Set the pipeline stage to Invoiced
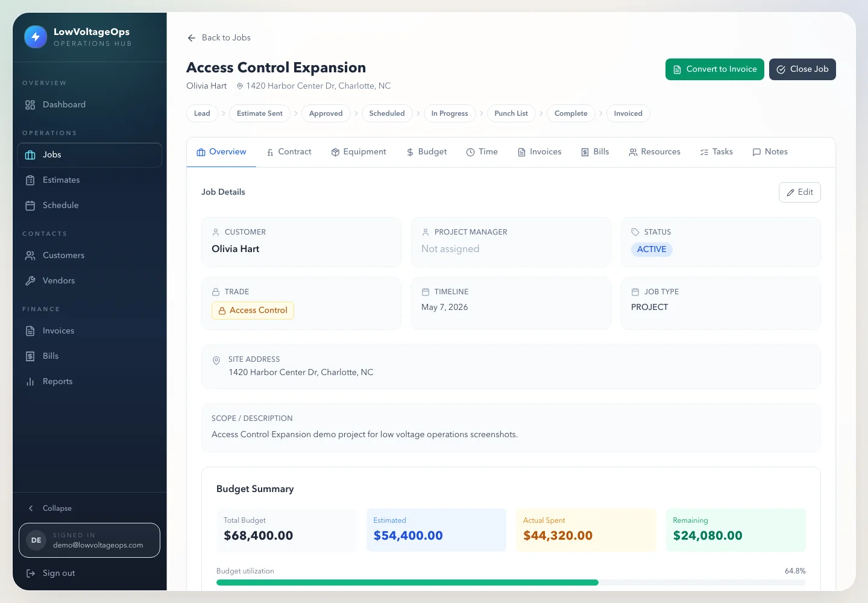This screenshot has width=868, height=603. click(x=628, y=113)
